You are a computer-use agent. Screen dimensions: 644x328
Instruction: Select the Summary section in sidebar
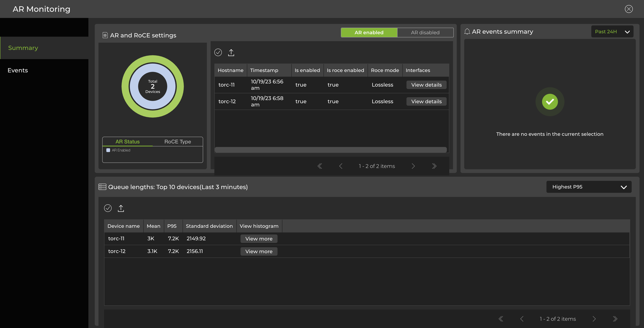(x=23, y=47)
